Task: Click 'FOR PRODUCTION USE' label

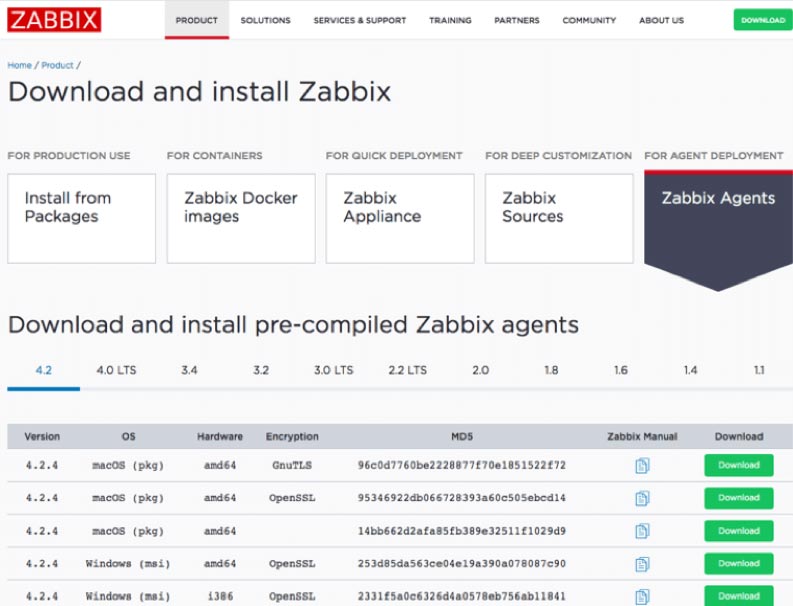Action: (x=69, y=156)
